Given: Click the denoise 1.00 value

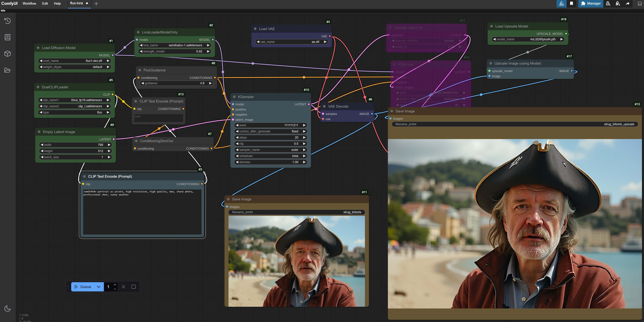Looking at the screenshot, I should coord(295,162).
